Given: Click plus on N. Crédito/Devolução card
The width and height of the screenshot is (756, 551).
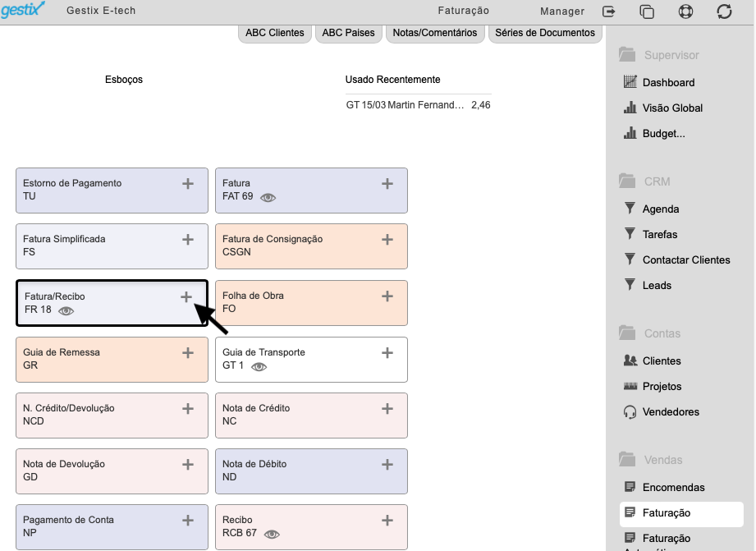Looking at the screenshot, I should pyautogui.click(x=188, y=409).
